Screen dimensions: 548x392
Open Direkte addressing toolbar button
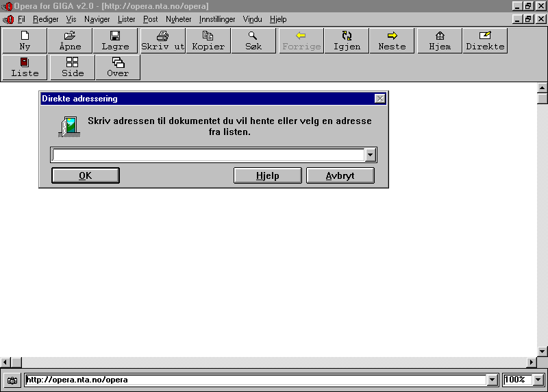point(485,41)
